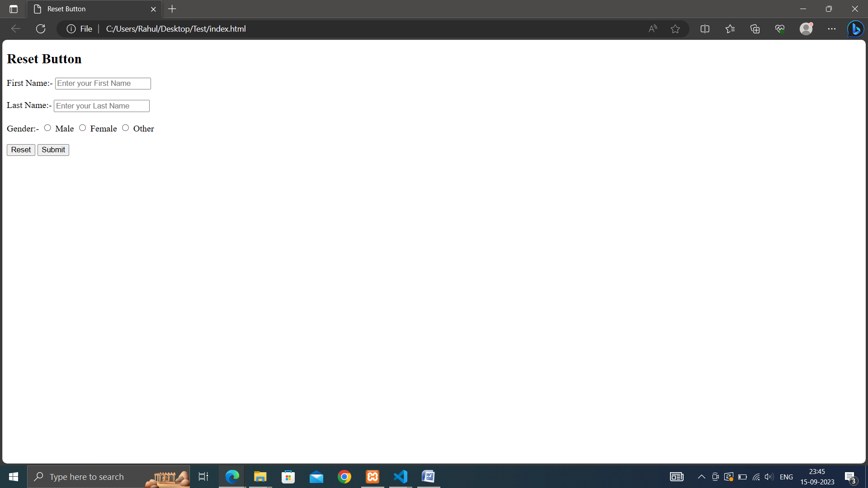Click the Windows Security update tray icon
Screen dimensions: 868x488
tap(728, 477)
